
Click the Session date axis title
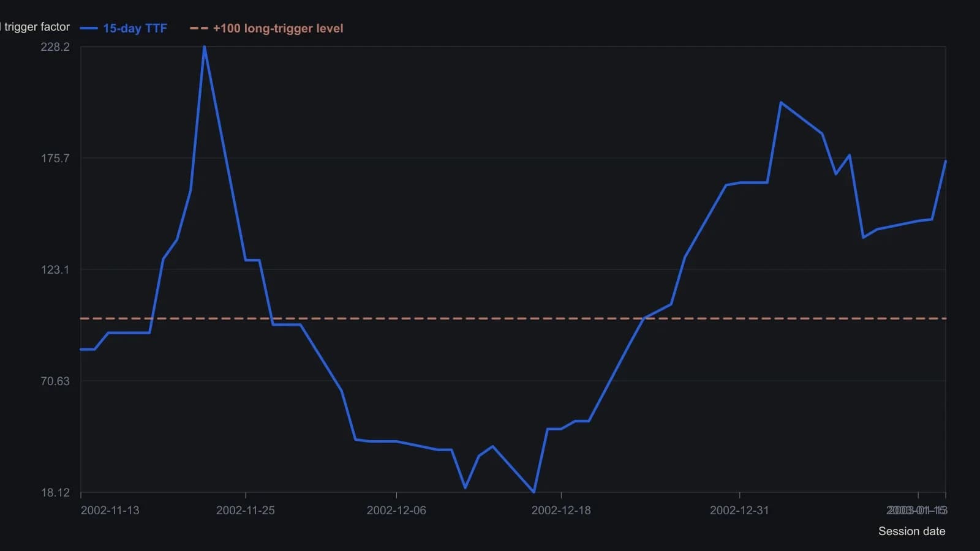912,531
